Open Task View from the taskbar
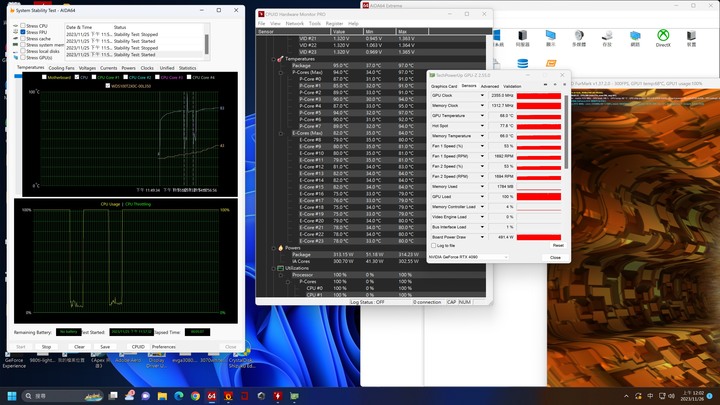The image size is (720, 405). point(113,396)
